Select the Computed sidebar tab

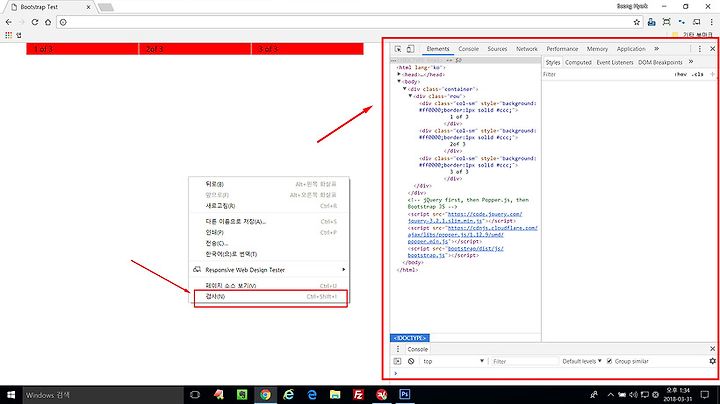(x=578, y=62)
